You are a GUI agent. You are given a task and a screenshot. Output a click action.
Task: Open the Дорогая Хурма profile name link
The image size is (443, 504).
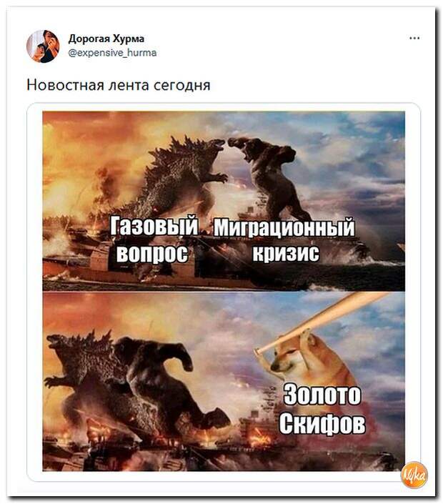(106, 39)
